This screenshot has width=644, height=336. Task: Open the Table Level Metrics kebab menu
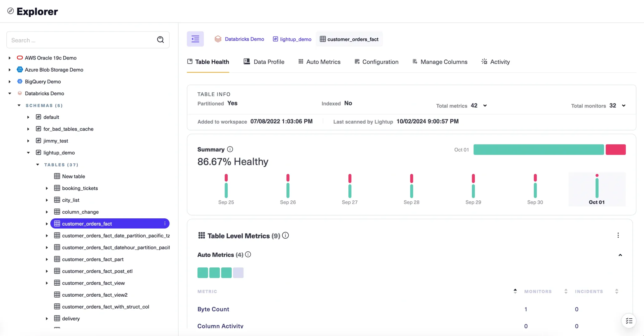pyautogui.click(x=618, y=235)
